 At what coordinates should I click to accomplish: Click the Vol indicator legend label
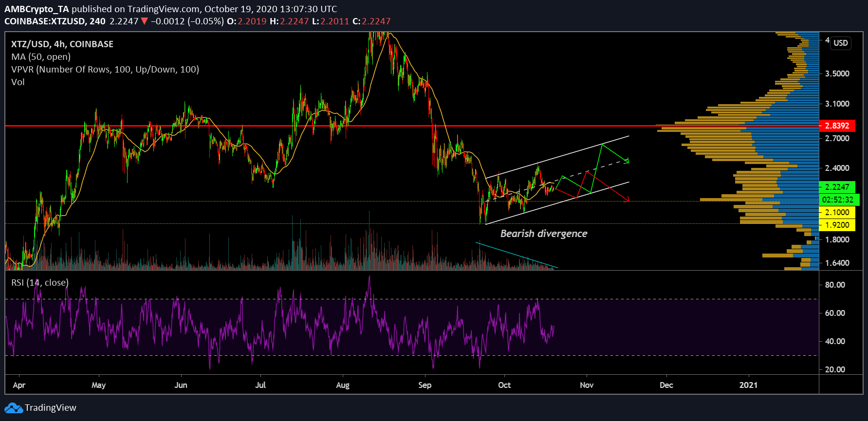coord(18,82)
